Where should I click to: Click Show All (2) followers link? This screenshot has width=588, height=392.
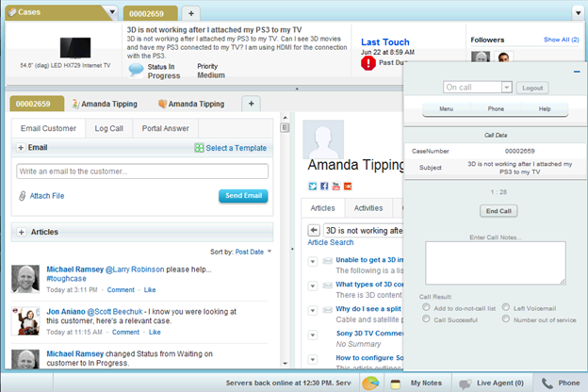[562, 40]
